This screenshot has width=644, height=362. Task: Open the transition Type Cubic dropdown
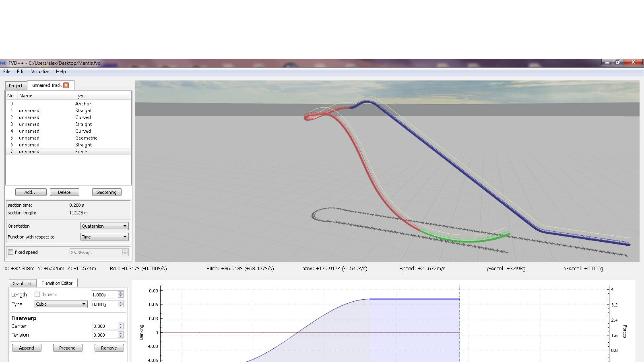[x=61, y=304]
